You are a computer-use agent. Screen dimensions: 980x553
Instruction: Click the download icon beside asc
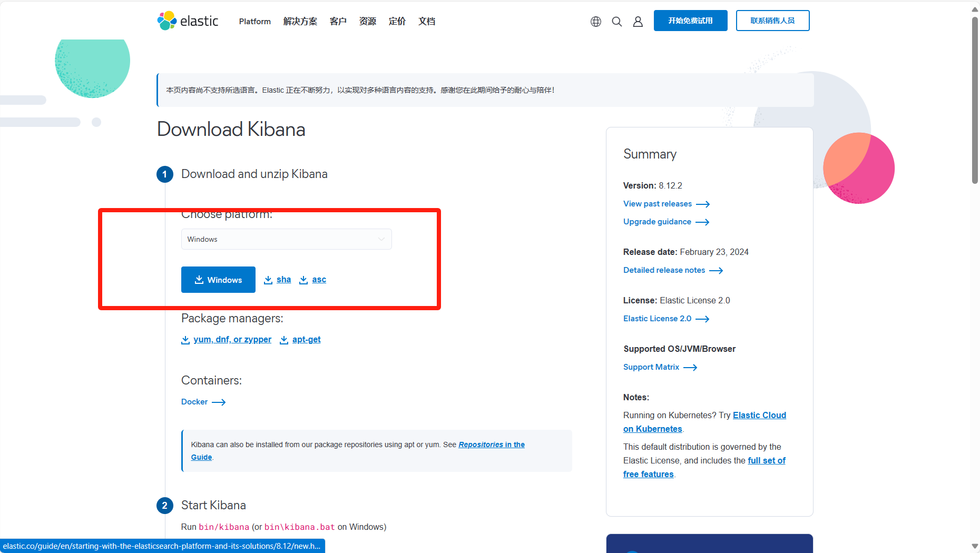coord(303,280)
